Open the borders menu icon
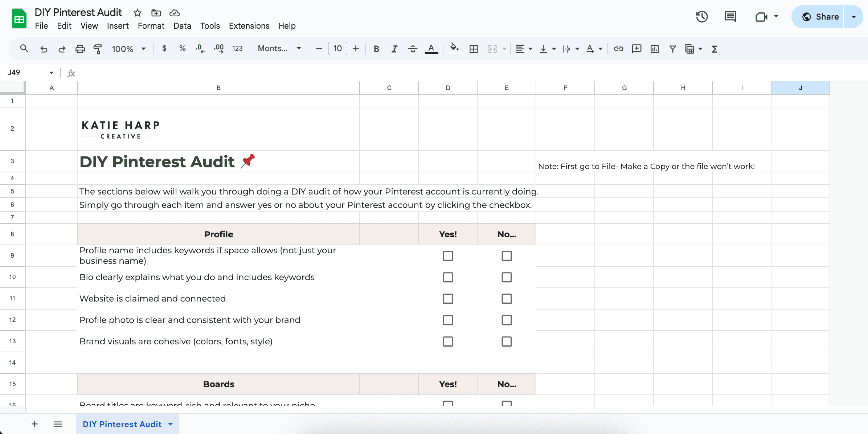The image size is (868, 434). pos(474,49)
